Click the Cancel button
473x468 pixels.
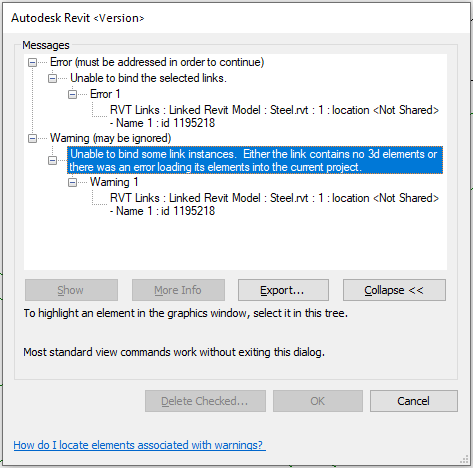[x=414, y=401]
